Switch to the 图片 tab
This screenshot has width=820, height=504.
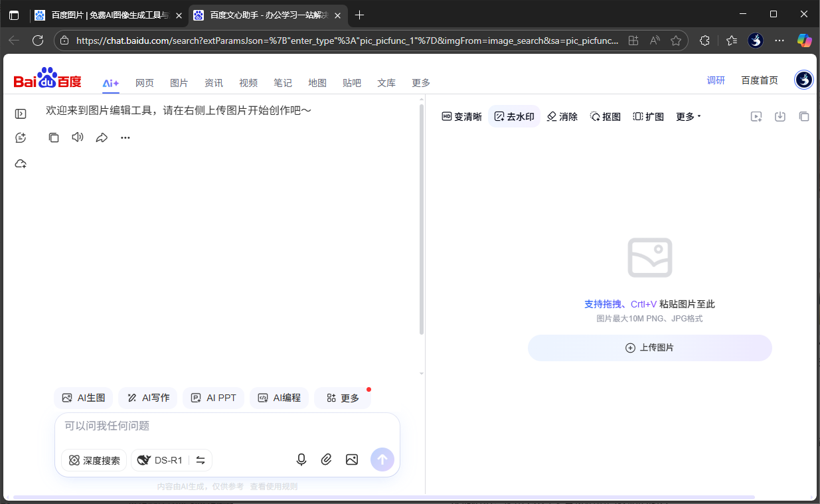coord(179,82)
